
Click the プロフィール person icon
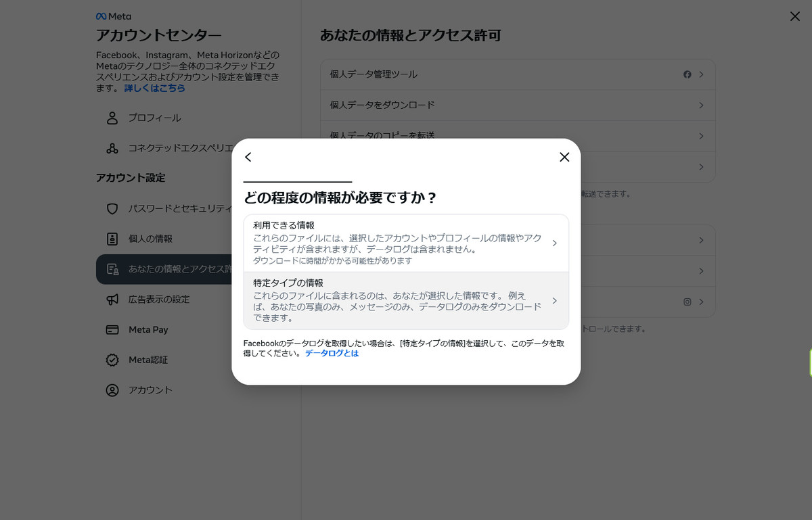click(112, 118)
